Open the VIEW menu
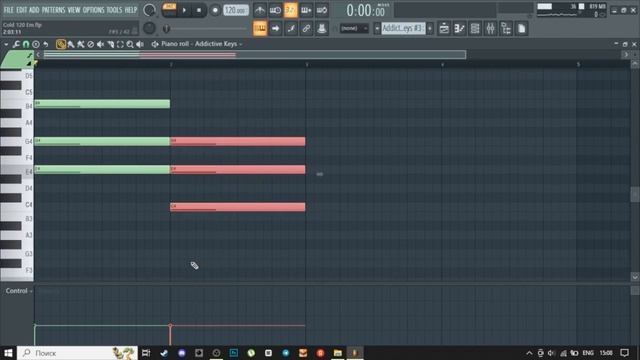The width and height of the screenshot is (640, 360). (x=73, y=10)
